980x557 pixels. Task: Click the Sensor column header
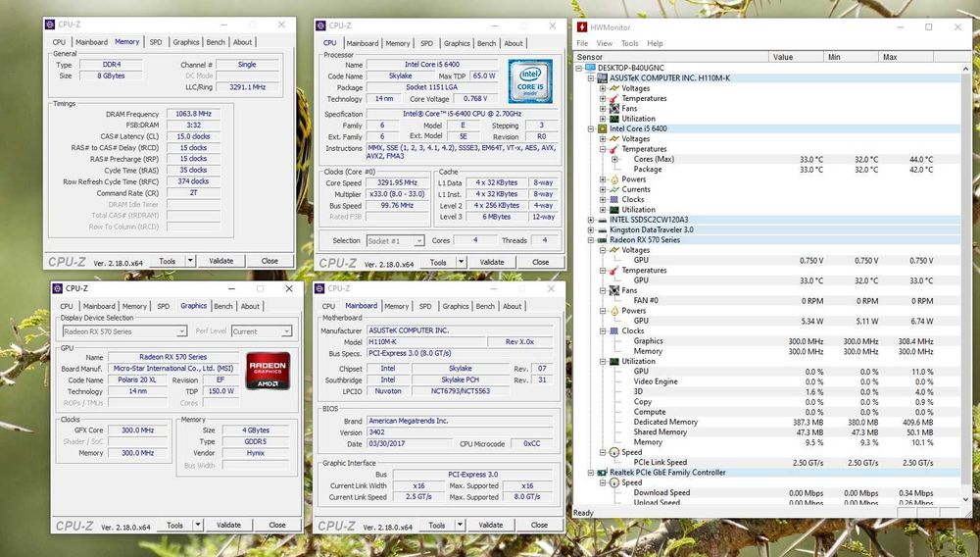pyautogui.click(x=671, y=56)
